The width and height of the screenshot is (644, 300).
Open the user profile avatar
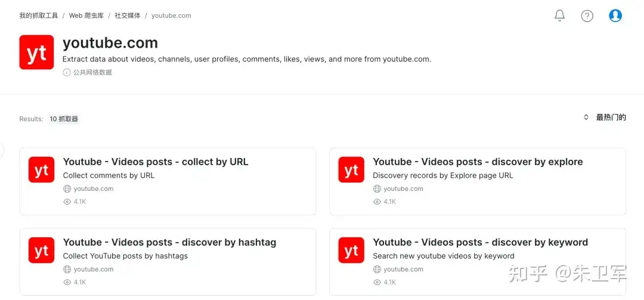[615, 16]
